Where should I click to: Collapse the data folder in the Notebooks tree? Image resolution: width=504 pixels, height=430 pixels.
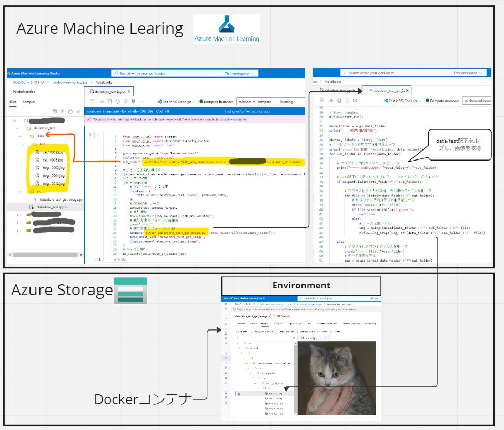(21, 136)
